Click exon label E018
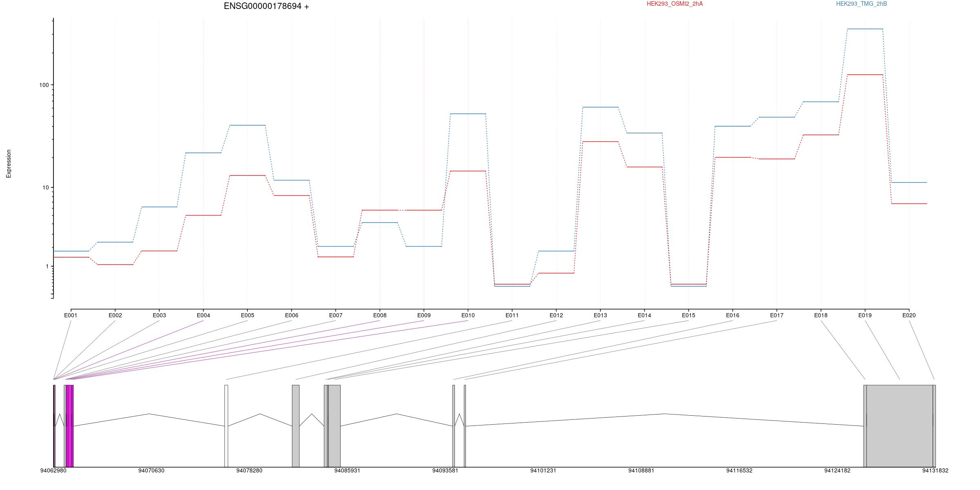This screenshot has height=490, width=980. tap(821, 315)
